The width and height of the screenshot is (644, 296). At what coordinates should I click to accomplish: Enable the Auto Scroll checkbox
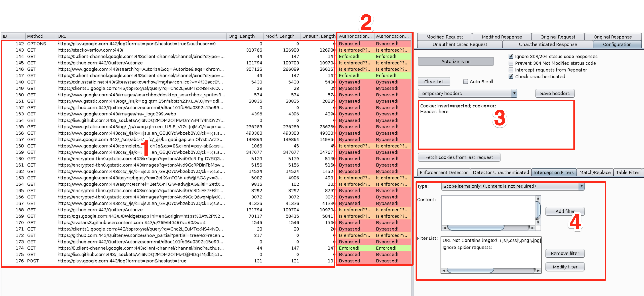click(x=465, y=82)
